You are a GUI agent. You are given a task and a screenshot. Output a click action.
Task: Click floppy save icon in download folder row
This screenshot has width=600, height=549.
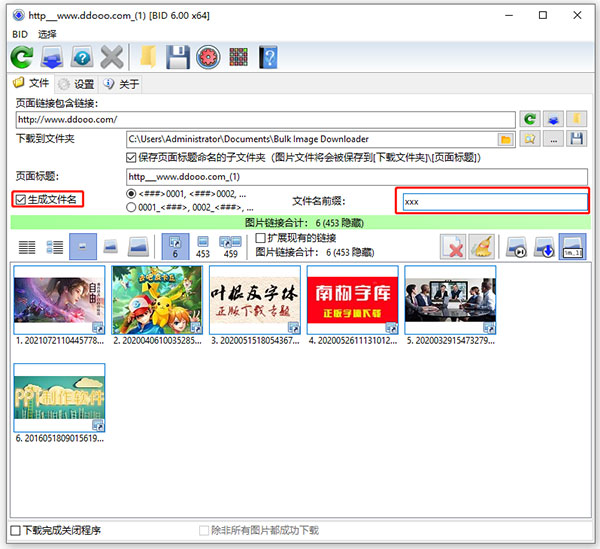577,139
